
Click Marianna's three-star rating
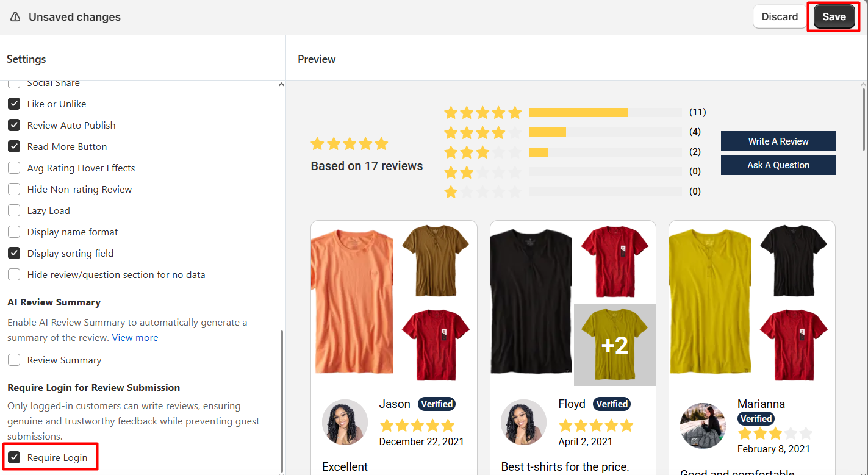point(775,434)
